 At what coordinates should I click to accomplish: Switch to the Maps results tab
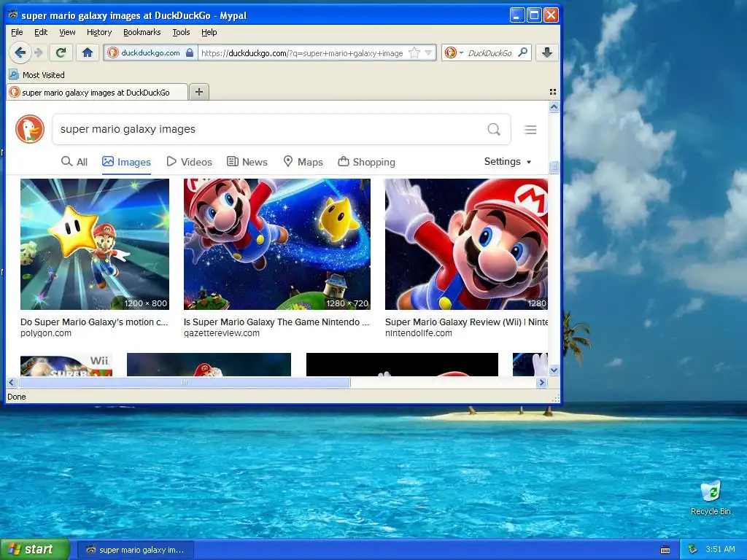pos(303,162)
